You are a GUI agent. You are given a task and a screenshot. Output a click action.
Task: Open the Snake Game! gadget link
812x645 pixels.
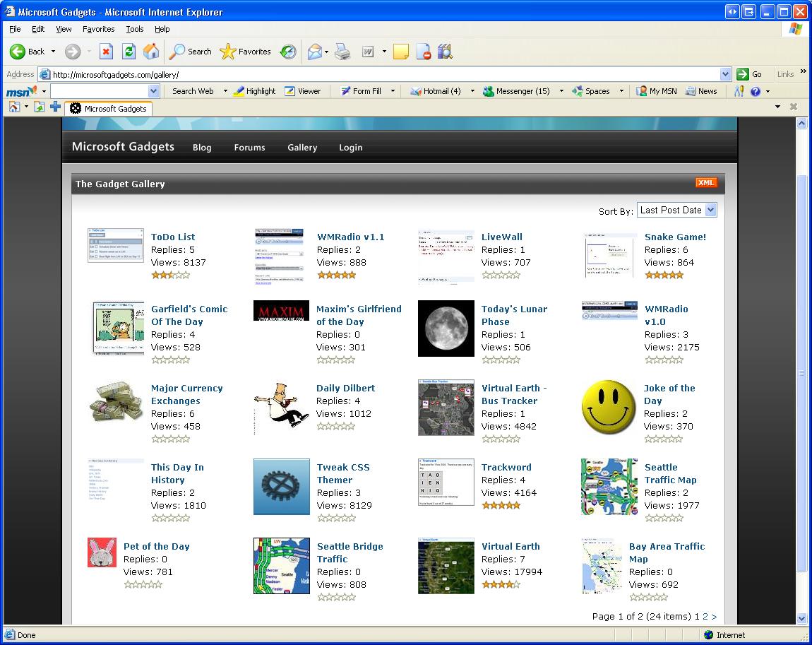tap(675, 237)
